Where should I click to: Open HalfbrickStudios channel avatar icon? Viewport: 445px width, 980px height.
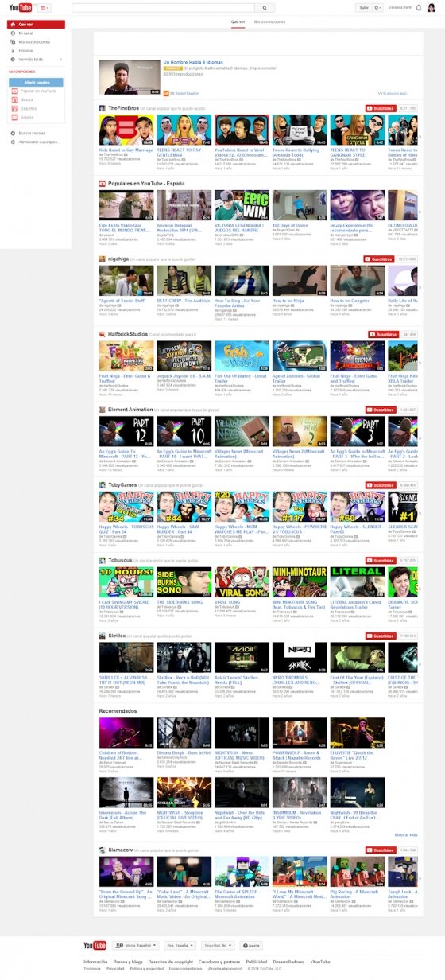click(x=103, y=334)
